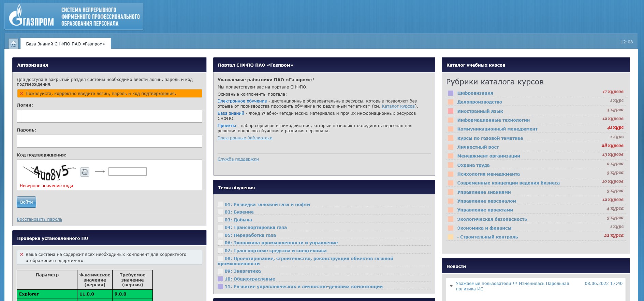Open Восстановить пароль link

click(40, 219)
